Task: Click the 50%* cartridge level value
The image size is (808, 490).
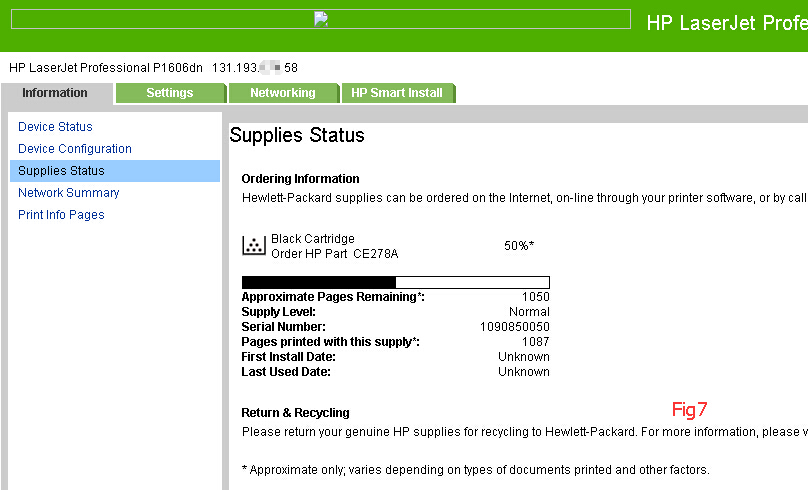Action: (519, 246)
